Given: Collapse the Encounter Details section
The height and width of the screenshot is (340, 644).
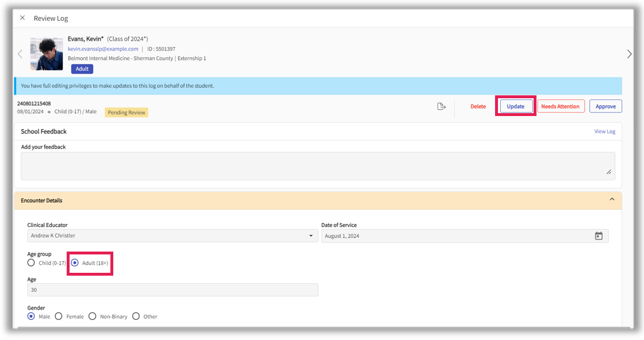Looking at the screenshot, I should point(611,199).
